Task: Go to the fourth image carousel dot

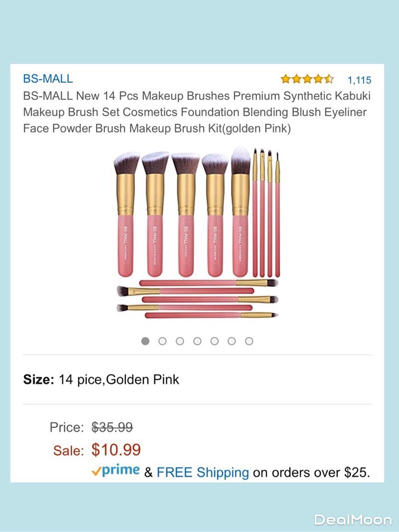Action: coord(198,341)
